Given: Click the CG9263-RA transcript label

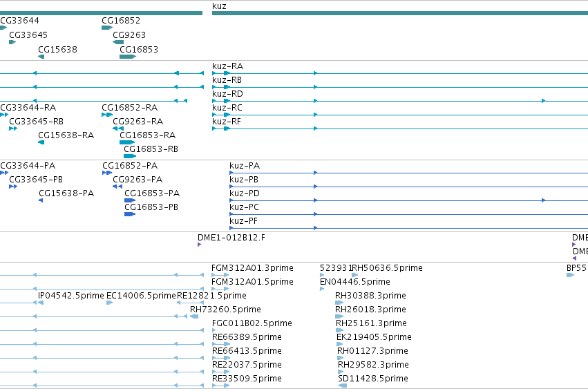Looking at the screenshot, I should click(x=138, y=122).
